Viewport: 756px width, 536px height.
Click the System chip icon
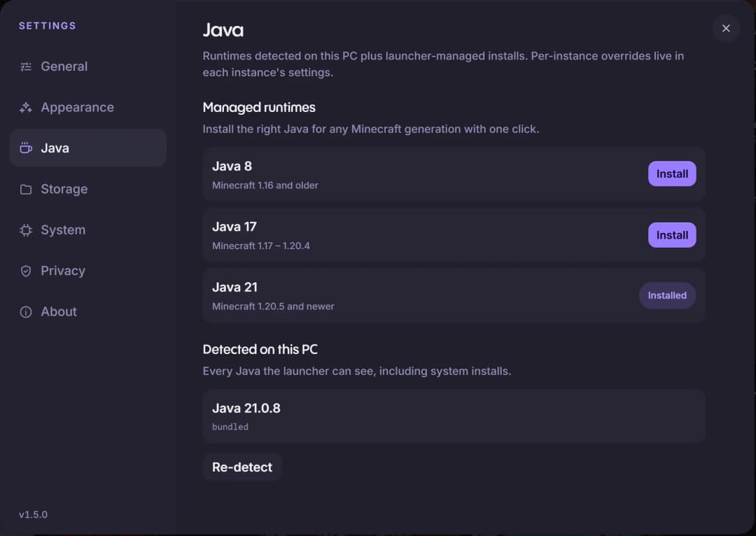click(26, 230)
